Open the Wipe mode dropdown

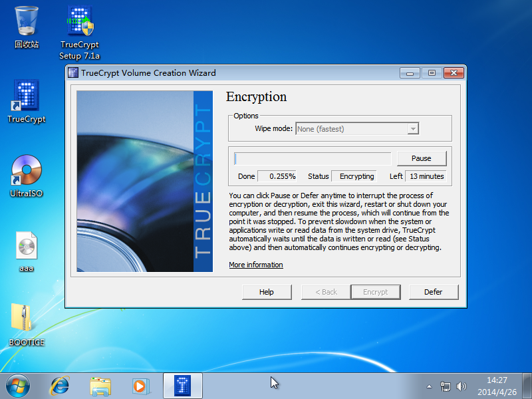[x=357, y=129]
